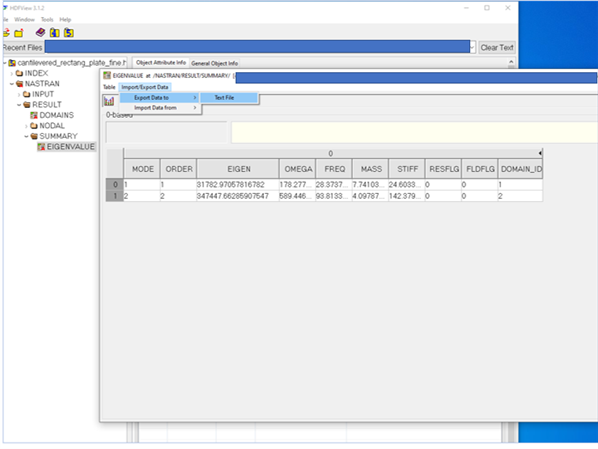This screenshot has height=449, width=598.
Task: Click the HDF5 library version icon
Action: (69, 33)
